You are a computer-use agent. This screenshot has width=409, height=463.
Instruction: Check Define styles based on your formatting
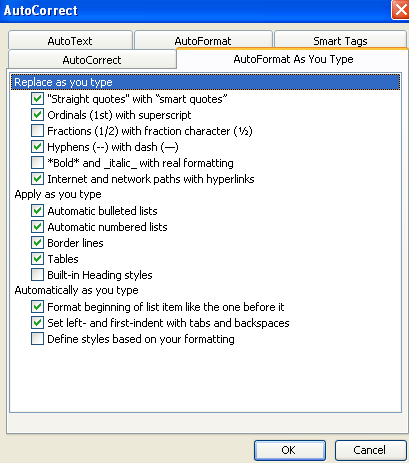point(37,339)
